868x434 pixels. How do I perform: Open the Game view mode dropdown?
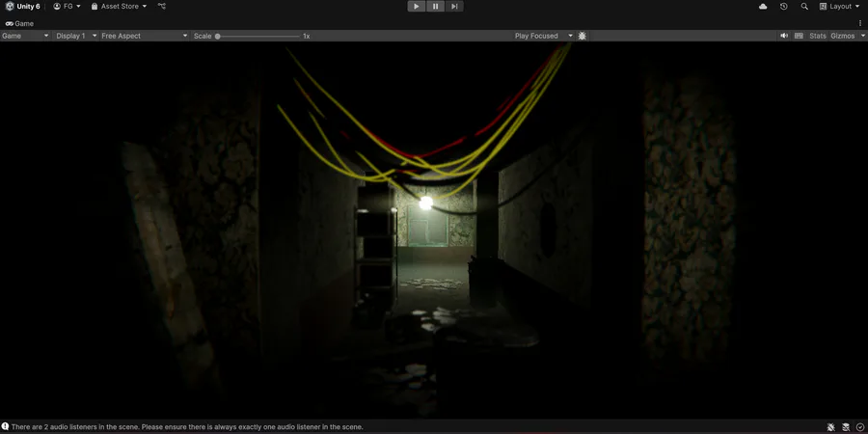click(x=25, y=36)
